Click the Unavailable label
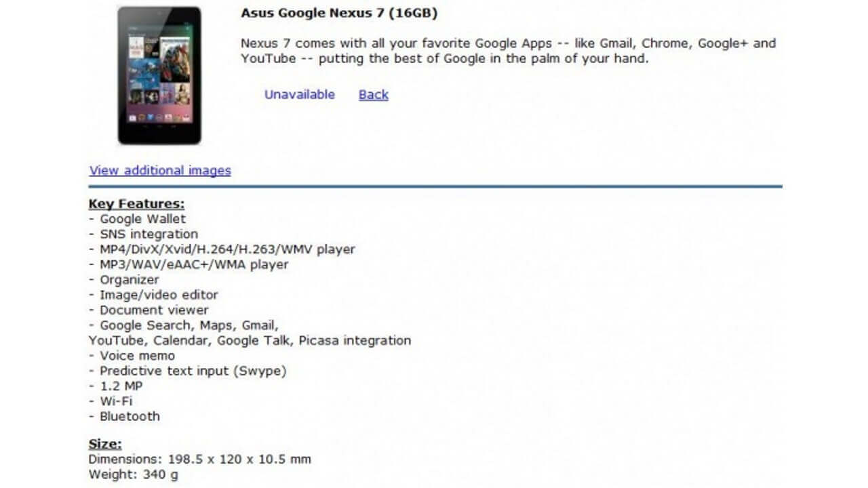The width and height of the screenshot is (868, 488). click(x=298, y=95)
